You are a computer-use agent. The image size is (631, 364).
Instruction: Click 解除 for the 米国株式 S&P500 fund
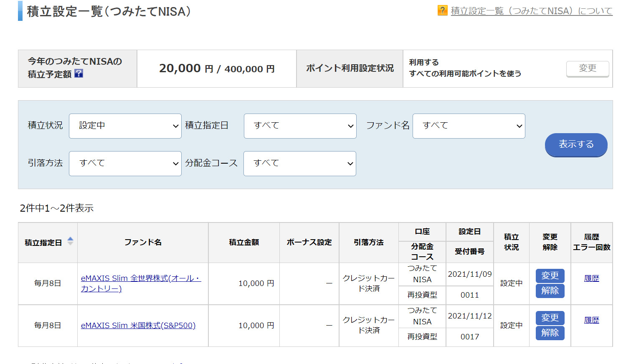click(x=550, y=333)
